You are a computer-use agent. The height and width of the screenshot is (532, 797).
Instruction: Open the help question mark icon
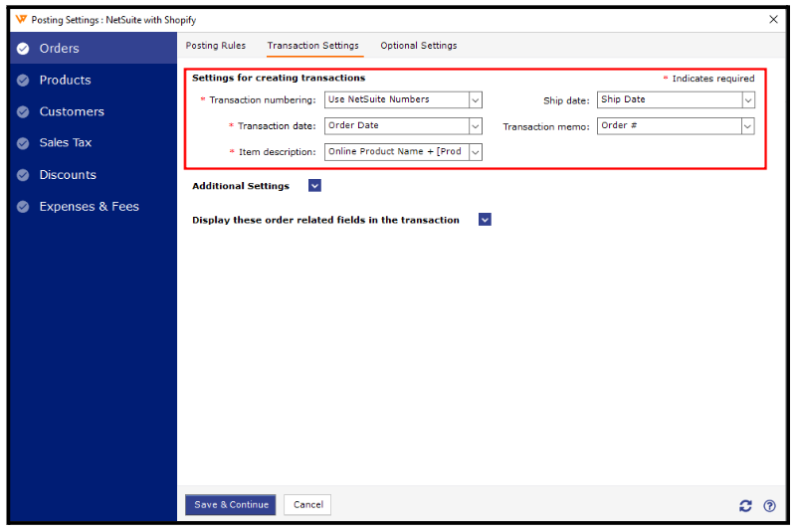click(x=769, y=505)
